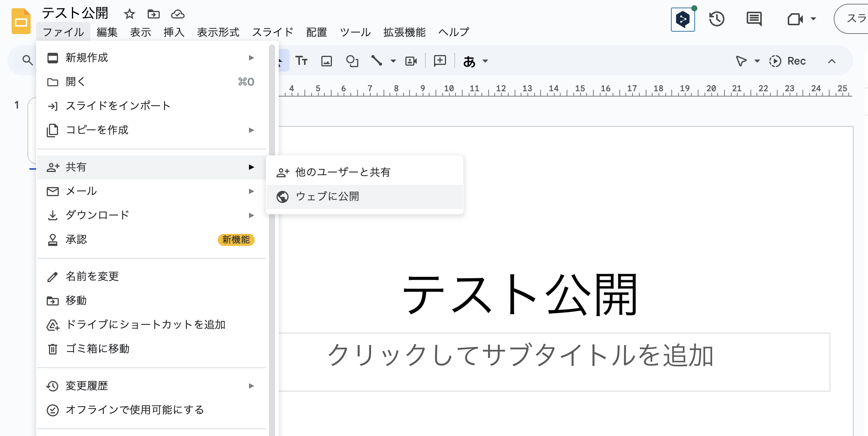This screenshot has height=436, width=868.
Task: Open the search magnifier icon
Action: pos(27,60)
